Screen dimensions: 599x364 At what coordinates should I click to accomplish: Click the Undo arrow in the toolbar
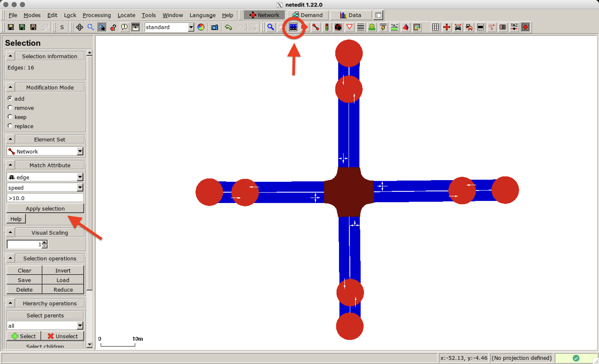click(228, 27)
